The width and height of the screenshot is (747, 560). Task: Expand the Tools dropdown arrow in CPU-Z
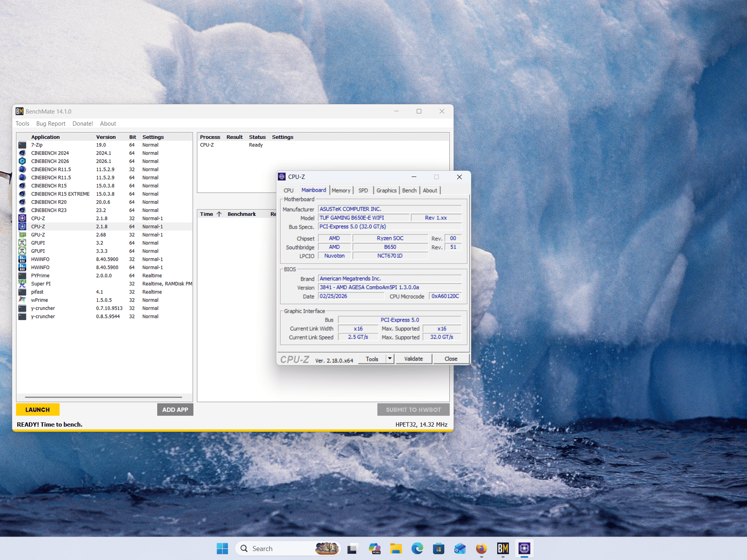(x=390, y=359)
